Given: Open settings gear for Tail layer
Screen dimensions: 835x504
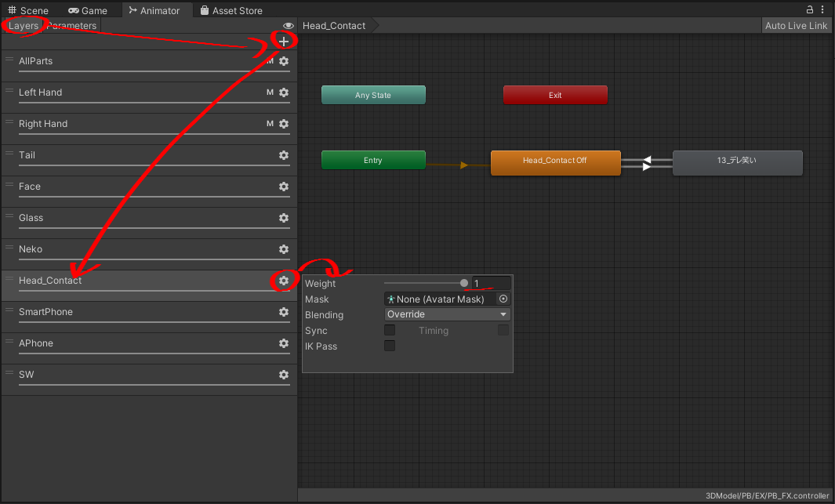Looking at the screenshot, I should coord(284,155).
